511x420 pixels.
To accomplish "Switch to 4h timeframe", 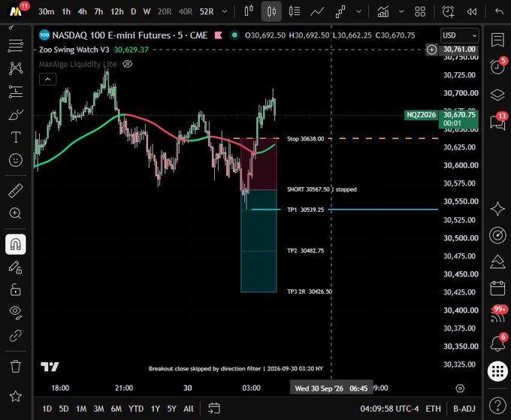I will (82, 12).
